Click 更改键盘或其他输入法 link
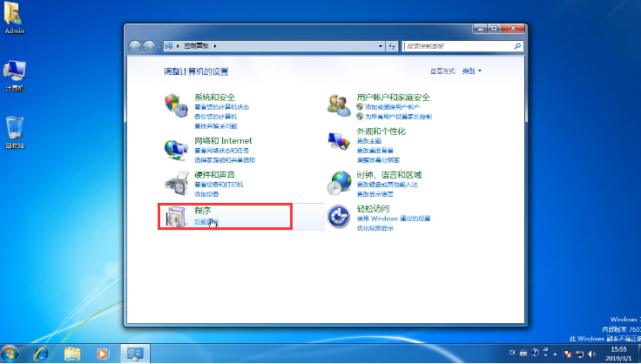641x364 pixels. click(388, 185)
